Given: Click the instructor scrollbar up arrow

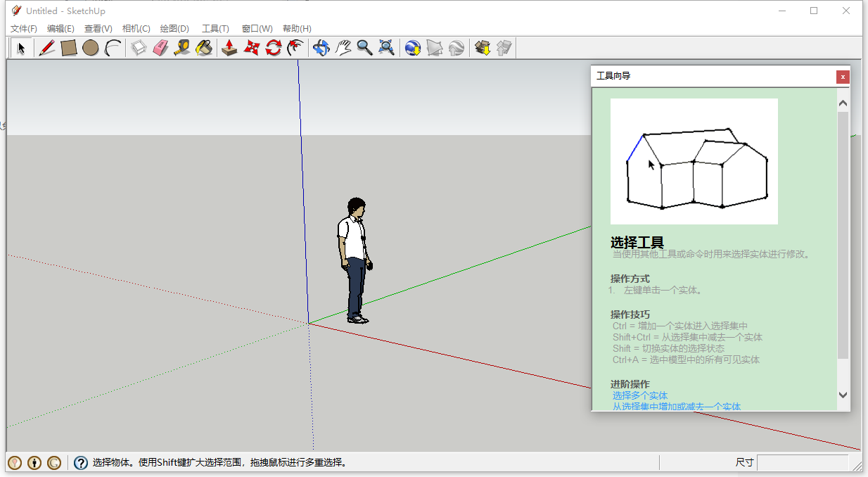Looking at the screenshot, I should pyautogui.click(x=843, y=103).
